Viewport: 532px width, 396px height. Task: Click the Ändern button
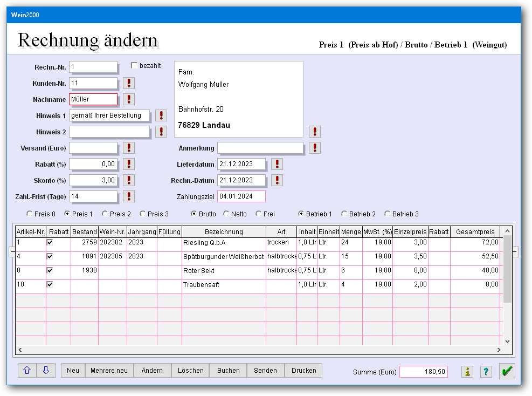coord(152,371)
